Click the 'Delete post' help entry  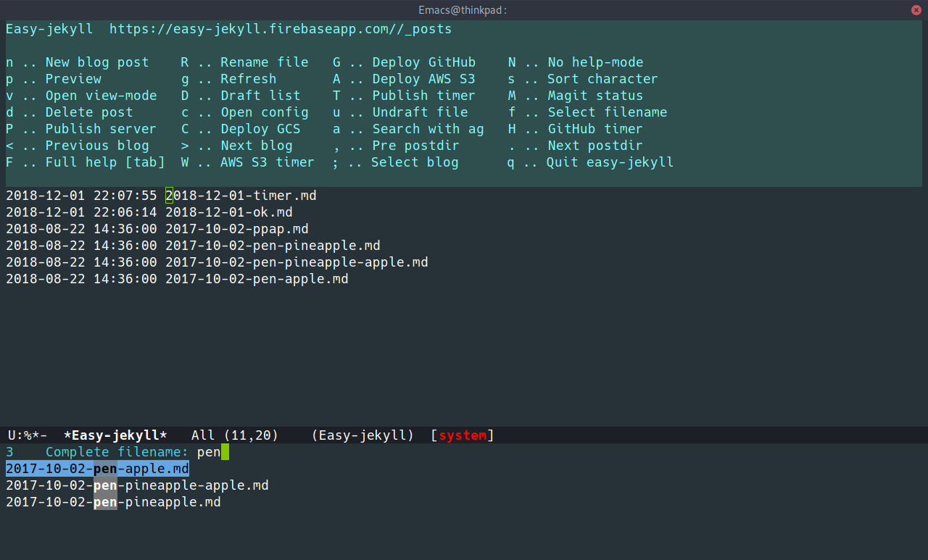(x=70, y=112)
